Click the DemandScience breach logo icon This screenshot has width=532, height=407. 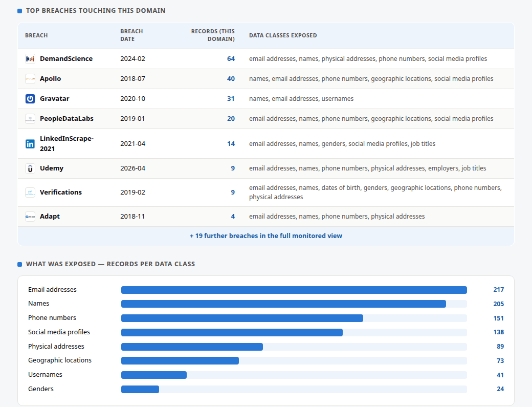(x=30, y=59)
